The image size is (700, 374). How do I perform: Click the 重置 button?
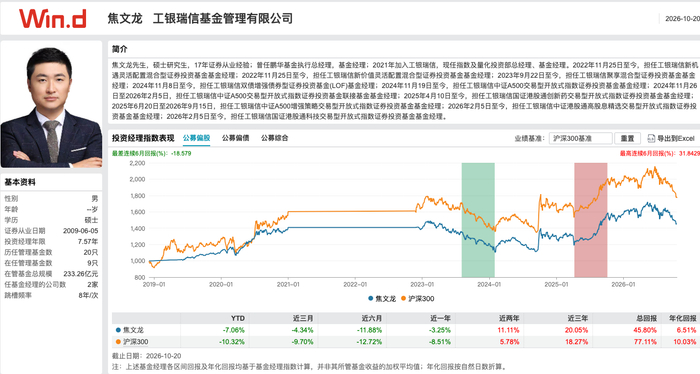[627, 138]
